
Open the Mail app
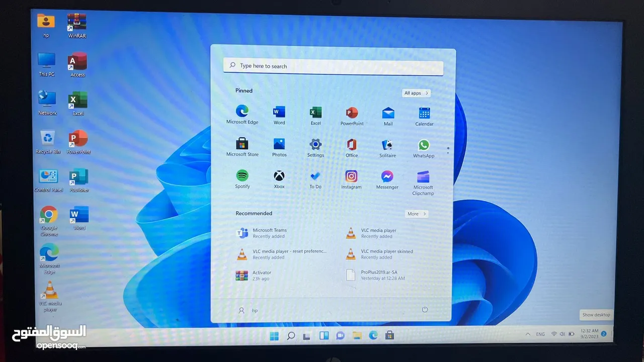click(x=388, y=116)
